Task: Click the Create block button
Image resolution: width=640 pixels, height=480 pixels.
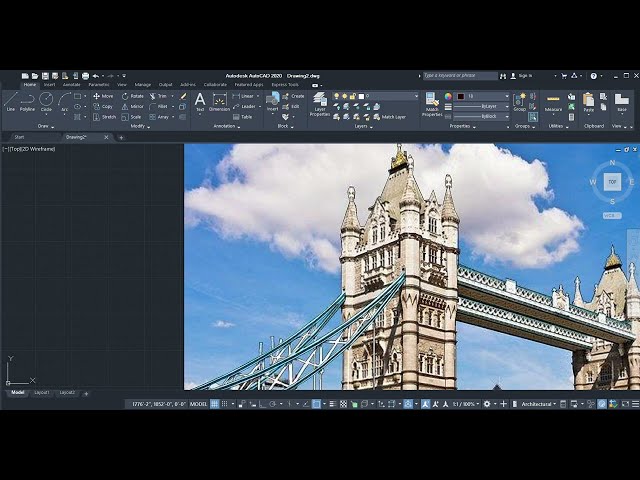Action: pos(293,96)
